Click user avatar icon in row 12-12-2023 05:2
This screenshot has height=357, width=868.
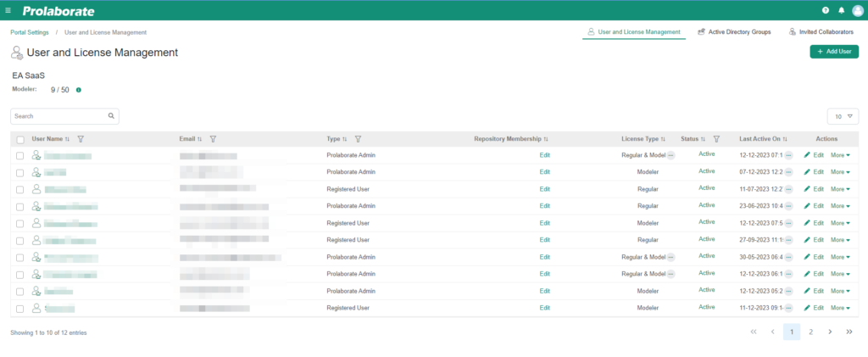36,291
